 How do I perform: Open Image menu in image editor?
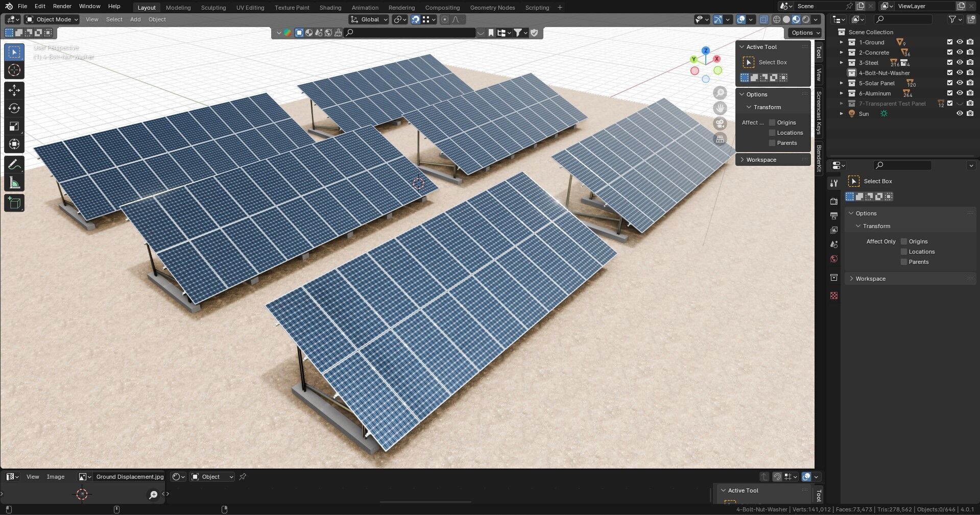[x=56, y=477]
